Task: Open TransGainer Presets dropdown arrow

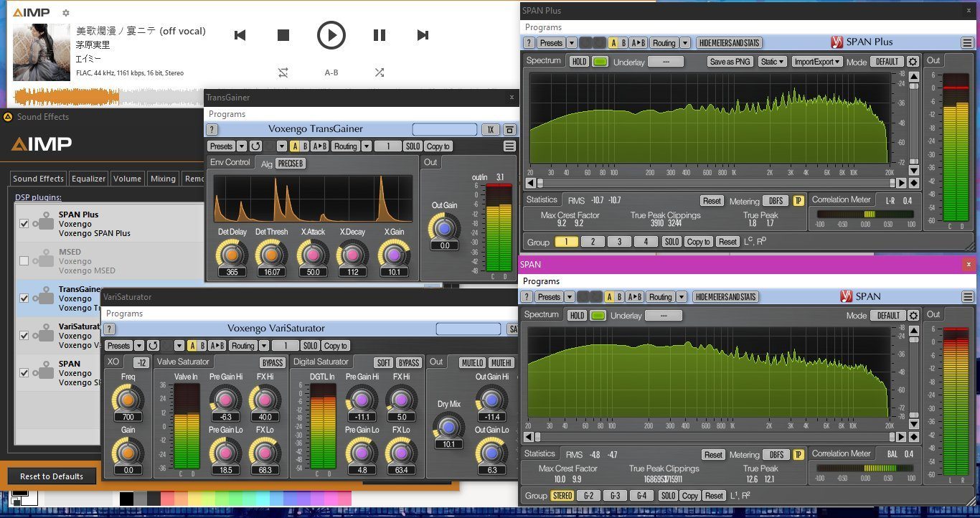Action: click(242, 146)
